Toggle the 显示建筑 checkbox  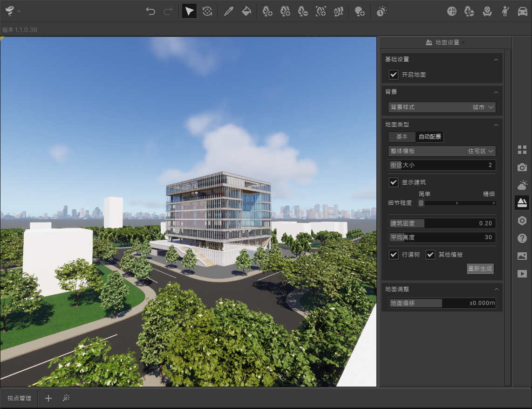[x=394, y=182]
